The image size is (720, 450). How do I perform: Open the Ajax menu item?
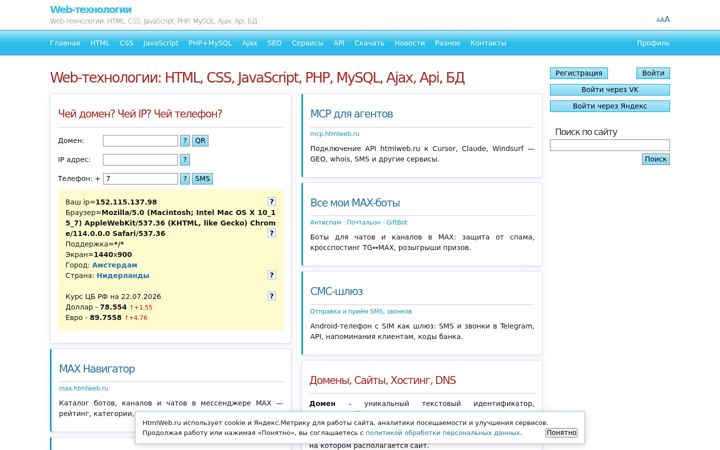point(250,43)
